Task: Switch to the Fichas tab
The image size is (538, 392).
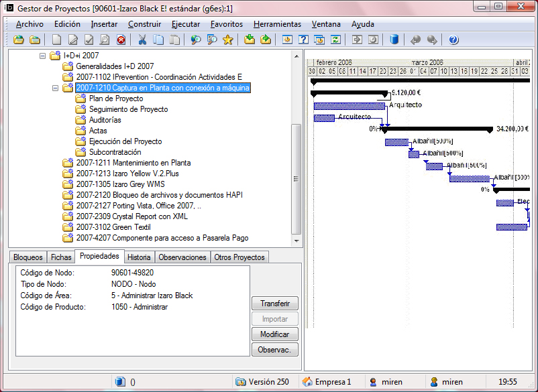Action: pos(61,257)
